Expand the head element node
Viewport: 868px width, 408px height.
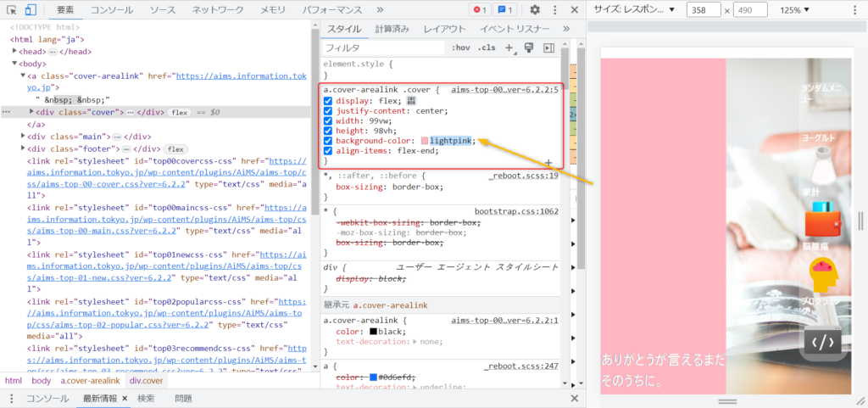coord(14,51)
